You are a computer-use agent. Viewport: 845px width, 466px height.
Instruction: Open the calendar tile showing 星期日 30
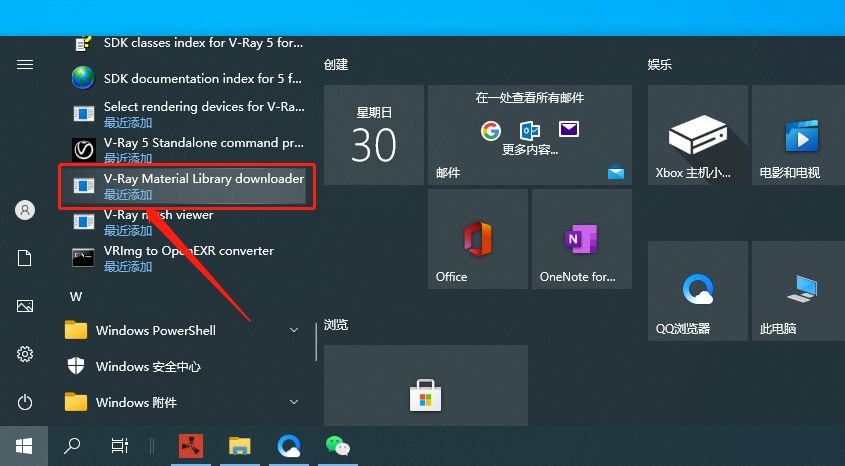click(x=374, y=135)
